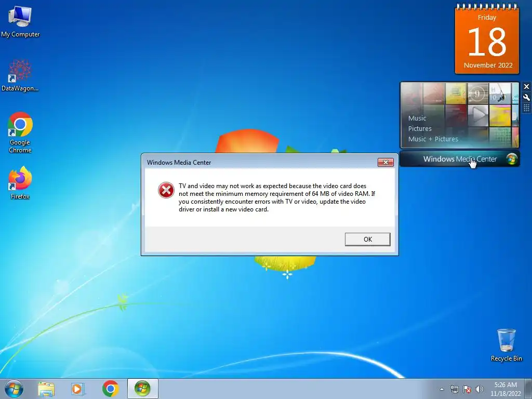
Task: Select Pictures in the Media Center gadget
Action: [420, 129]
